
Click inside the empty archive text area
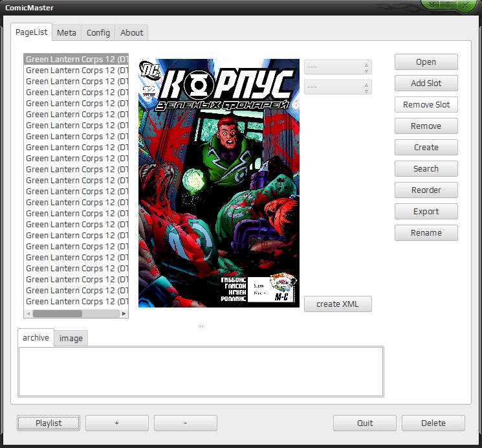(201, 372)
